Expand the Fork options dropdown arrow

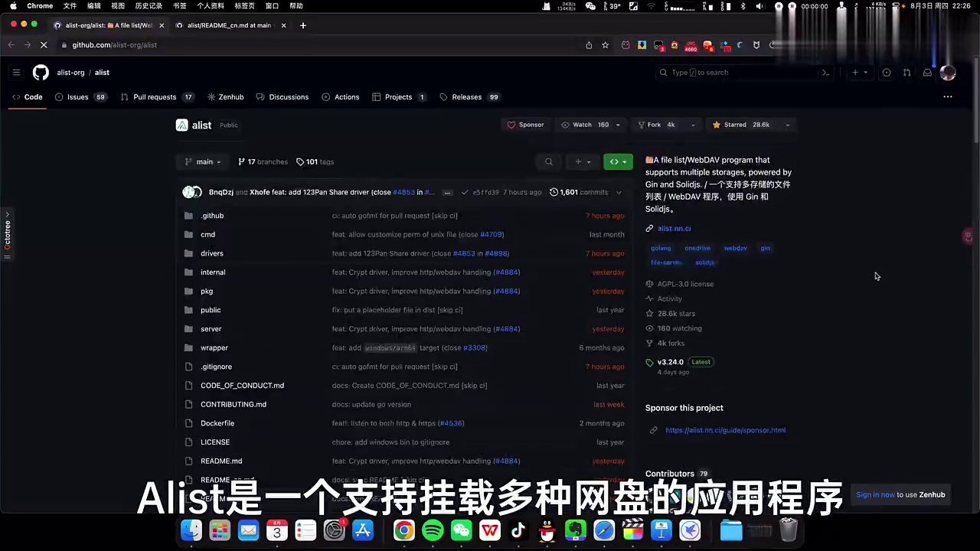693,125
